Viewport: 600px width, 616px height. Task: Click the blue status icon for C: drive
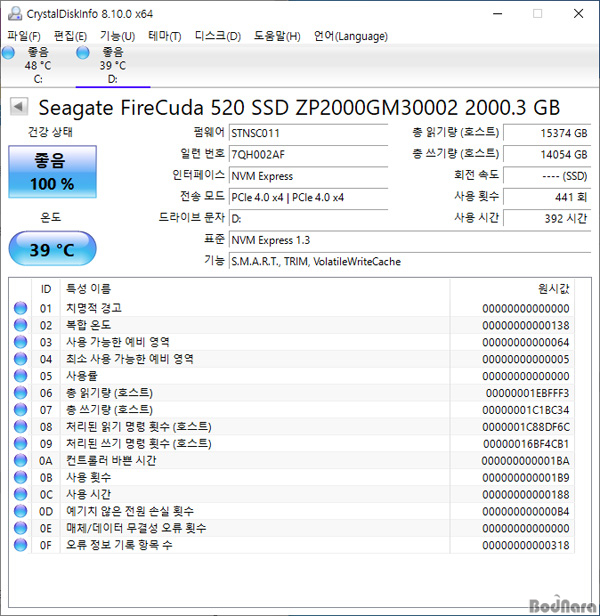pos(8,52)
